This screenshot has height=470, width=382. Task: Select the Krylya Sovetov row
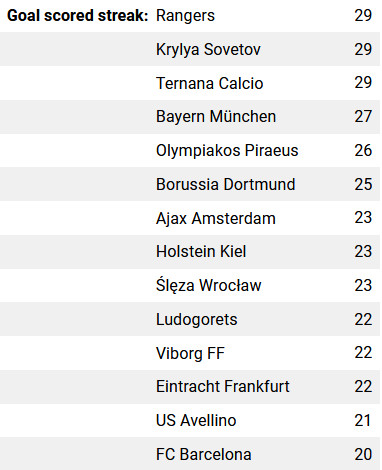click(x=190, y=49)
